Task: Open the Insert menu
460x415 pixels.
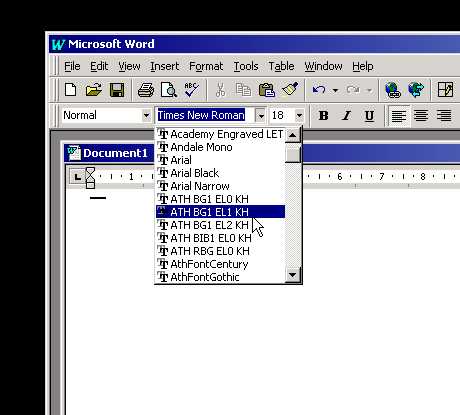Action: 164,66
